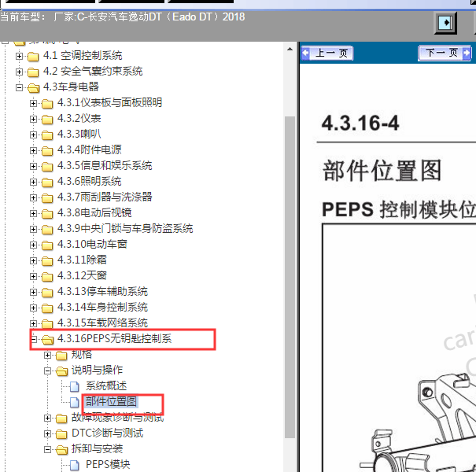Collapse the 拆卸与安装 subfolder
This screenshot has height=472, width=476.
pyautogui.click(x=48, y=449)
